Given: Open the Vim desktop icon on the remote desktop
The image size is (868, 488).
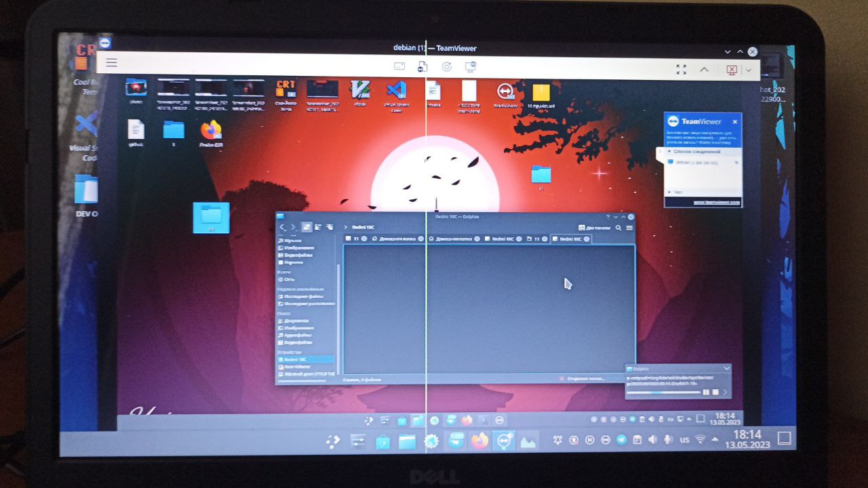Looking at the screenshot, I should pos(359,91).
